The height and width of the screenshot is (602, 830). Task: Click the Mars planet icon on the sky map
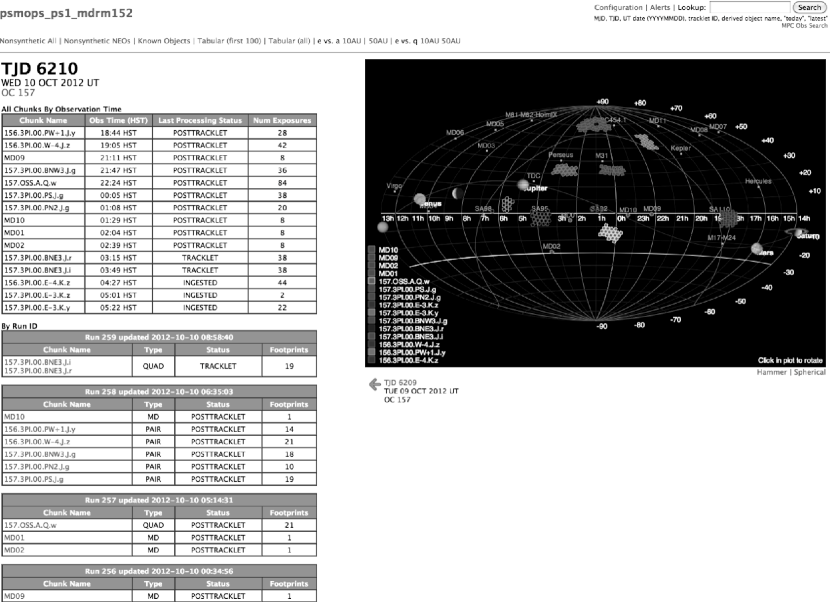click(x=757, y=248)
